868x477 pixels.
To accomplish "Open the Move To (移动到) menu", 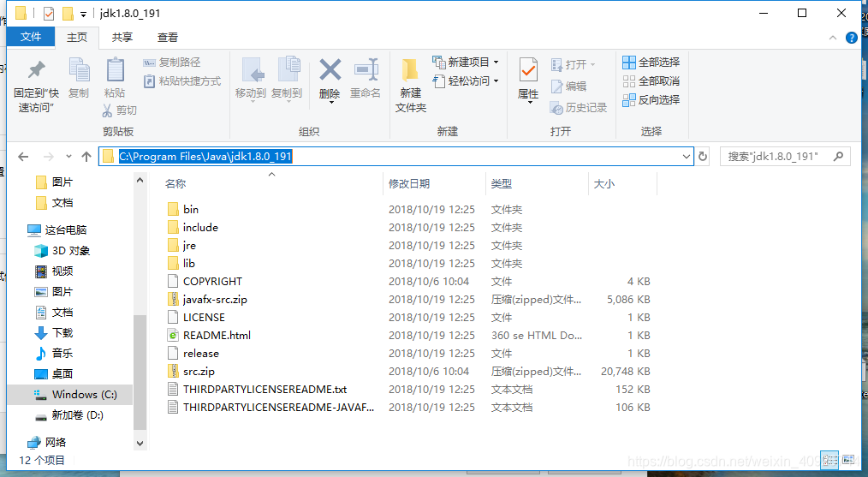I will 251,79.
